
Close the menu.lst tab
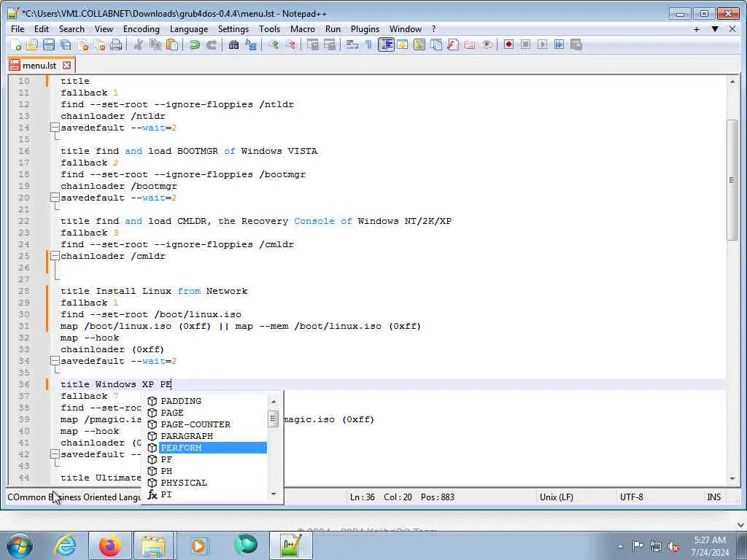coord(66,65)
